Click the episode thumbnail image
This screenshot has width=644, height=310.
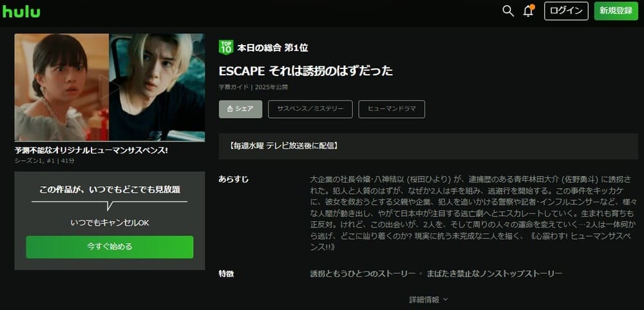pos(109,87)
